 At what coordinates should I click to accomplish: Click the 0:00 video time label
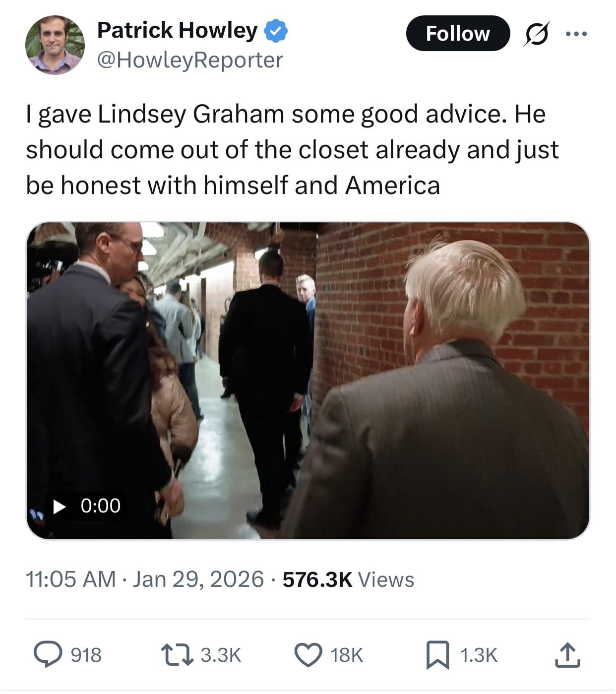point(100,506)
